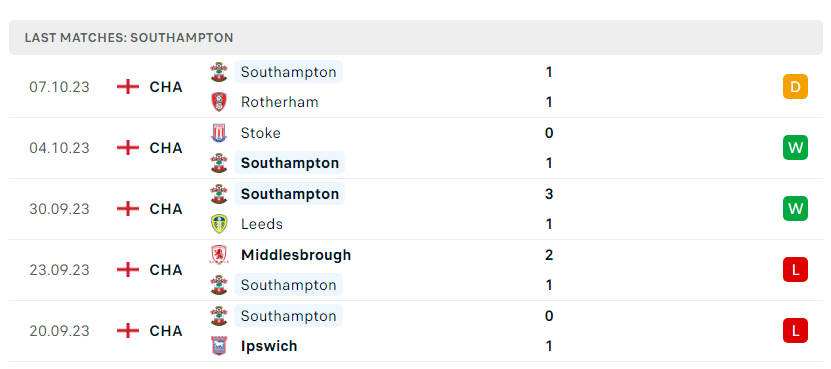831x369 pixels.
Task: Click the orange D draw result badge
Action: [795, 86]
